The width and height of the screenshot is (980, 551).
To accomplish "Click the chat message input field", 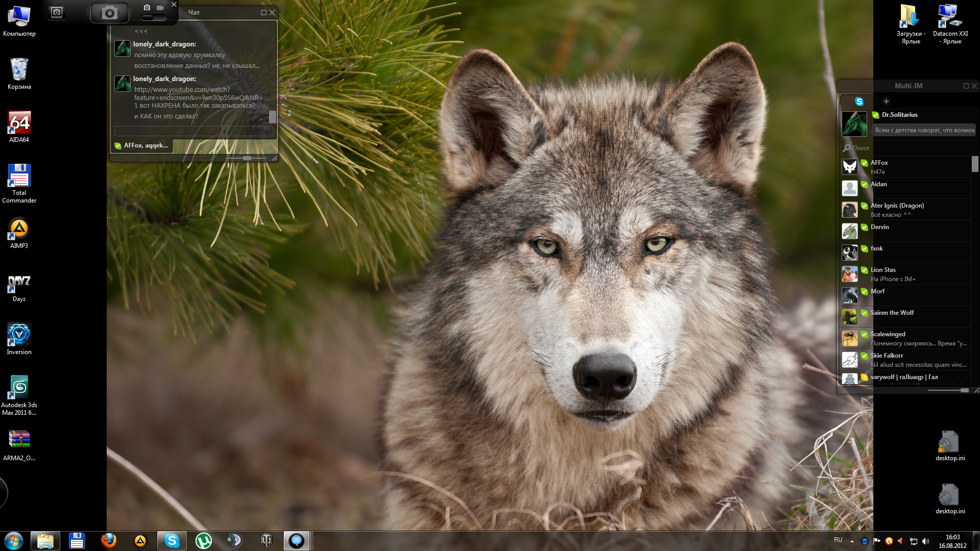I will 194,131.
